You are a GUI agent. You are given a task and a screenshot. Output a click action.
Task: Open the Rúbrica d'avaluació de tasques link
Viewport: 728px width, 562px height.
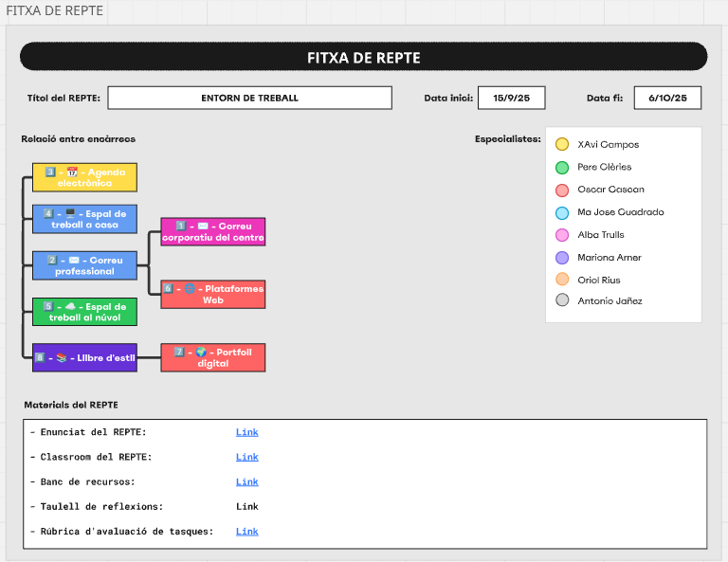coord(246,532)
